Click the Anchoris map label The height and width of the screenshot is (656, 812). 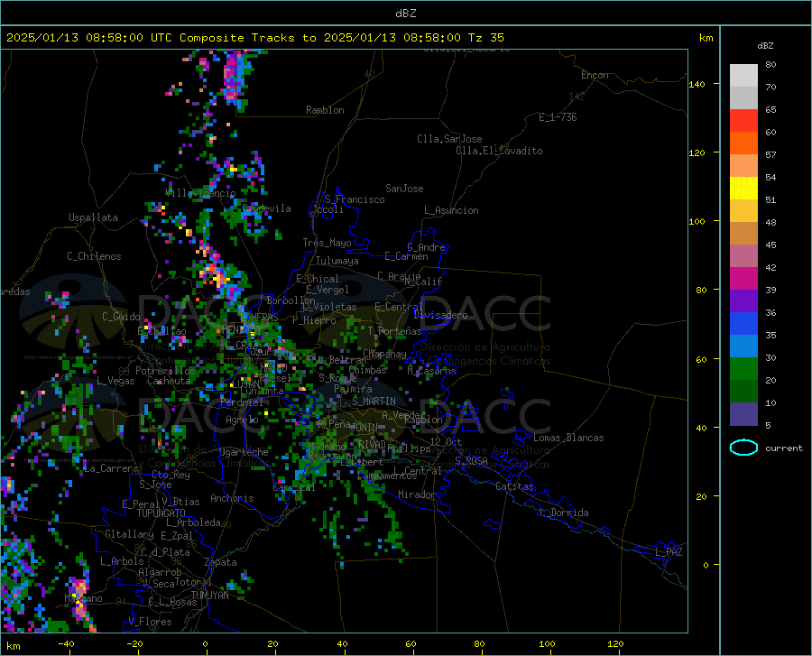point(232,498)
